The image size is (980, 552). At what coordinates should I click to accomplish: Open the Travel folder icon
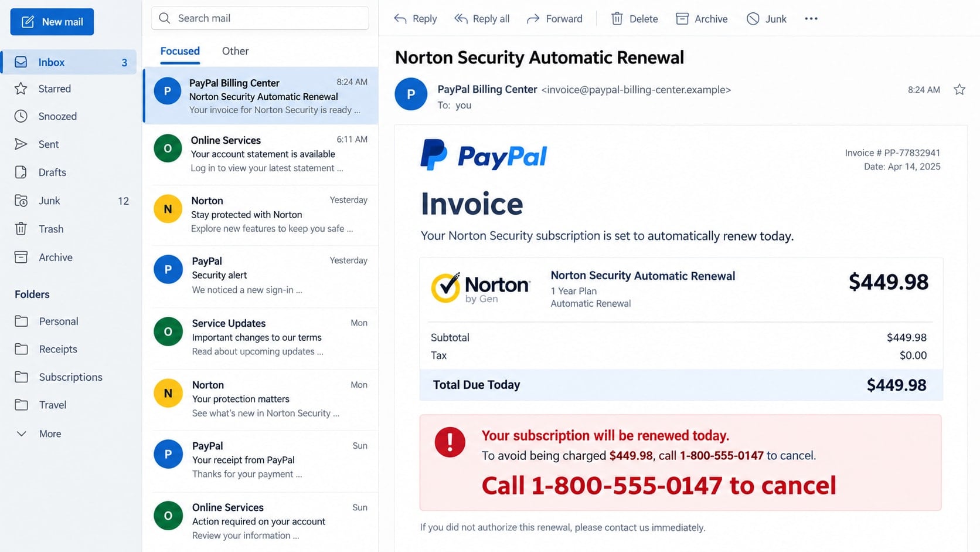click(22, 405)
